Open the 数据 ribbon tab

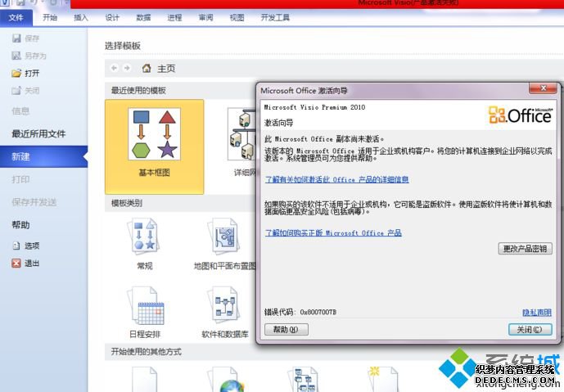click(143, 17)
